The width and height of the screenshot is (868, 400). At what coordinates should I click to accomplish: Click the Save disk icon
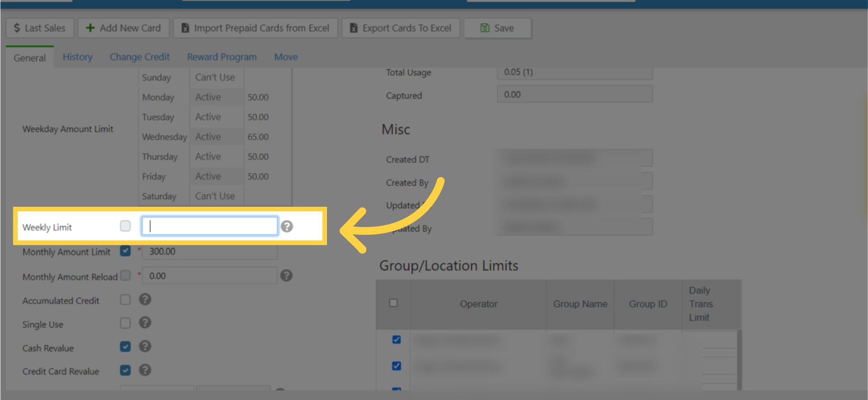(x=485, y=28)
